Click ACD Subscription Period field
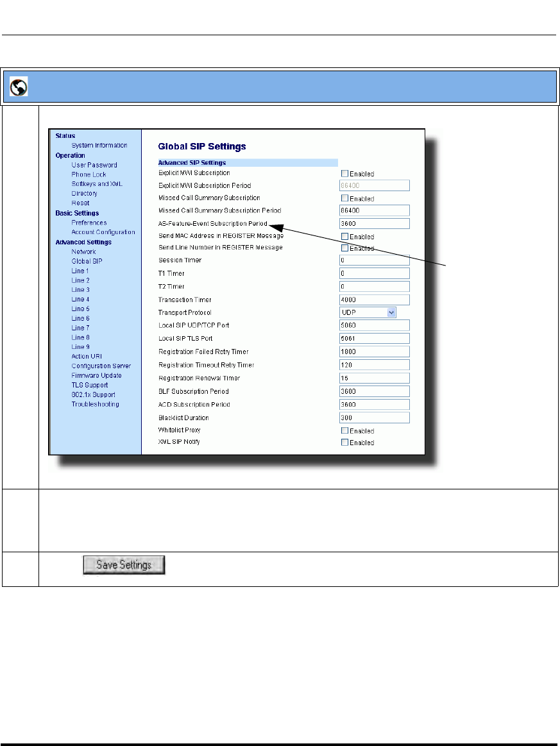This screenshot has width=560, height=746. (x=375, y=404)
